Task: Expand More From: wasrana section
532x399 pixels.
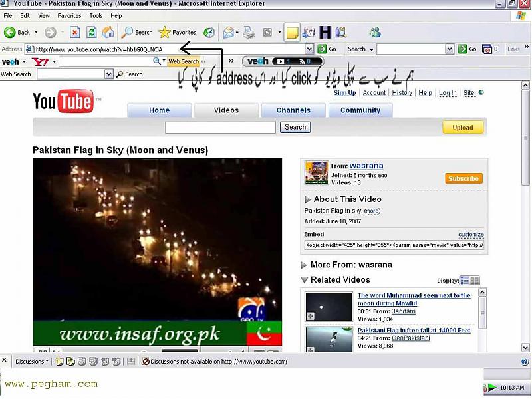Action: (304, 265)
